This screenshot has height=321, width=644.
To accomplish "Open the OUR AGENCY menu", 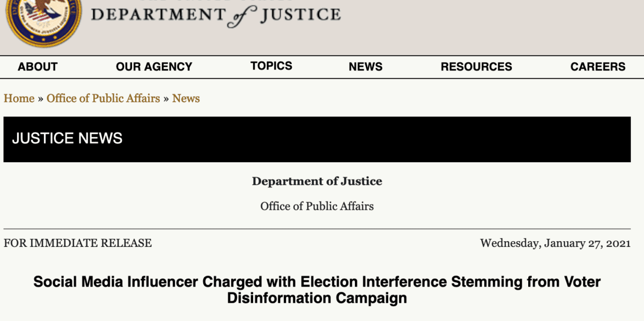I will 154,67.
